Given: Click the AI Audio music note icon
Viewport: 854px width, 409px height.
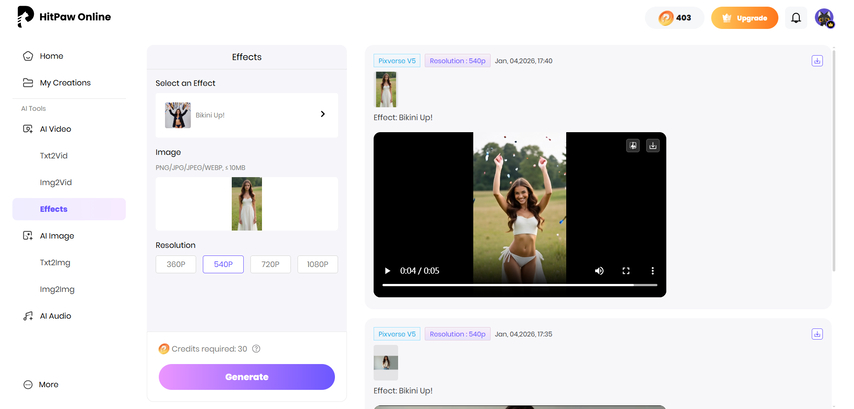Looking at the screenshot, I should pyautogui.click(x=28, y=316).
